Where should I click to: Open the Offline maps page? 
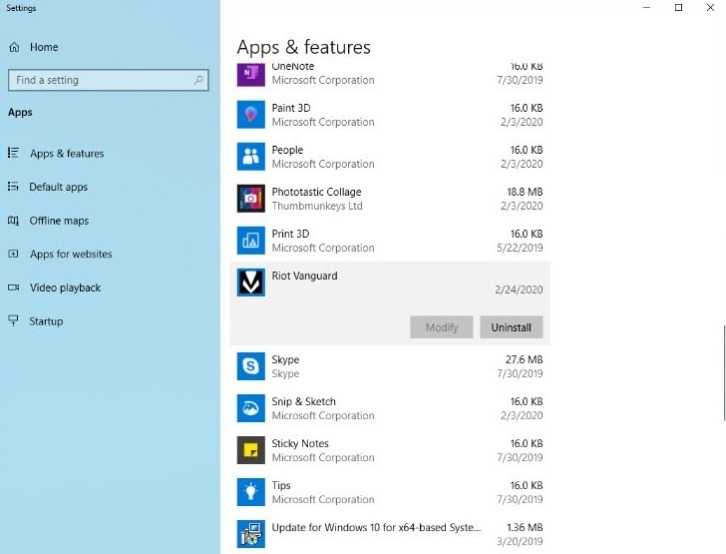(59, 221)
